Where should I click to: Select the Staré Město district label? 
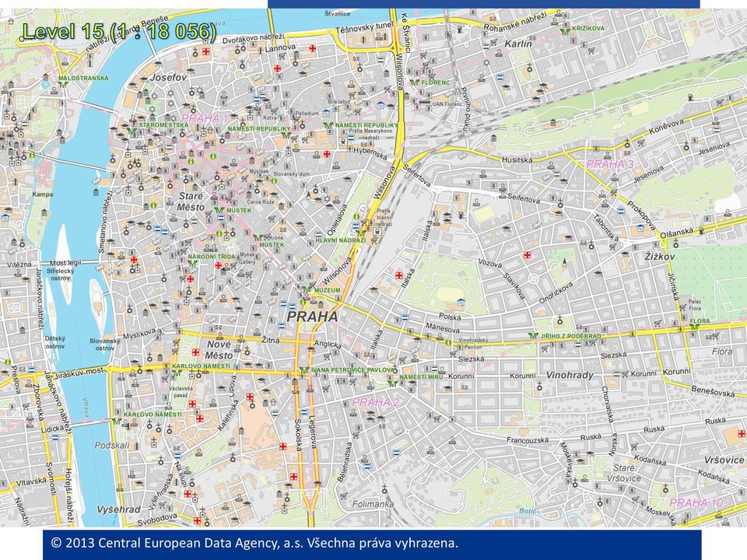tap(191, 201)
